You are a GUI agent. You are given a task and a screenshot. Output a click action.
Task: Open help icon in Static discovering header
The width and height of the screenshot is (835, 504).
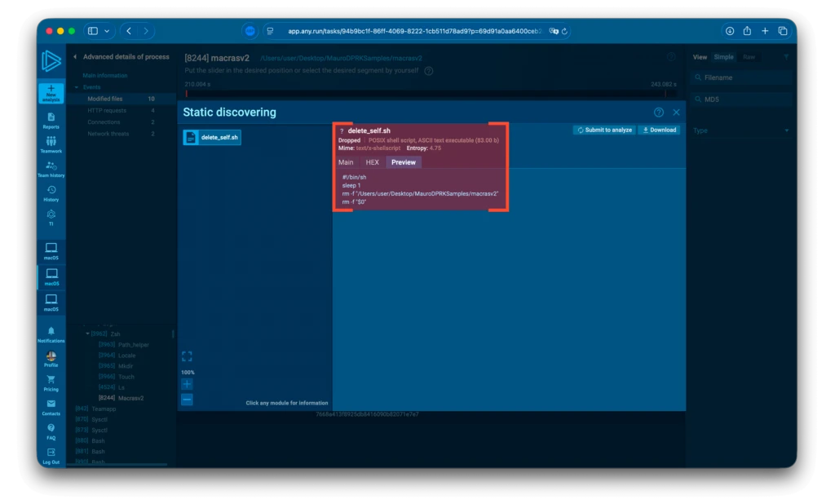point(659,113)
